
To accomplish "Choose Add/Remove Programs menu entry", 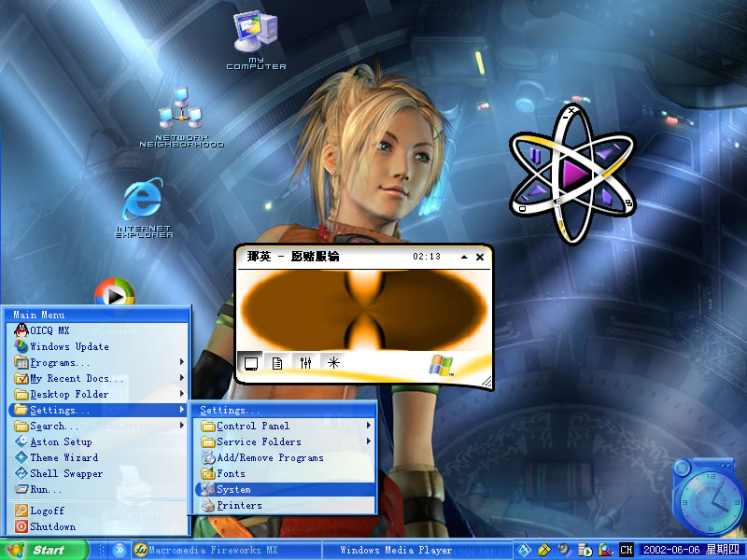I will tap(270, 458).
